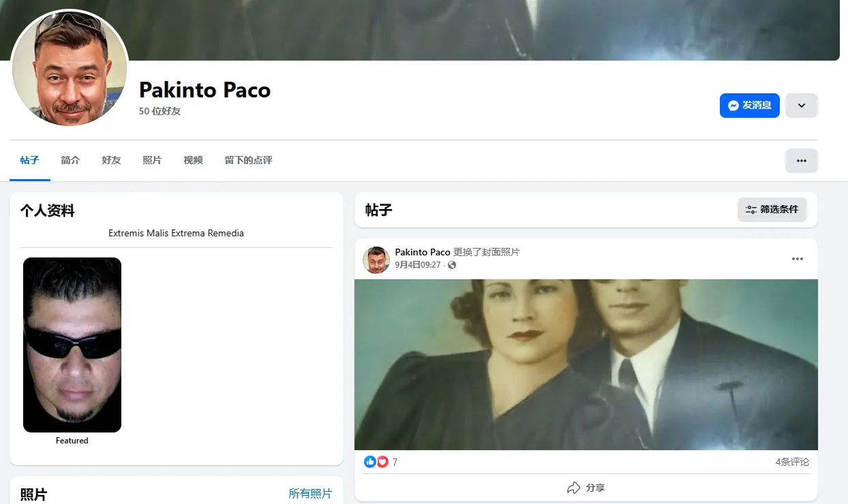Open the 4条评论 comments link
The height and width of the screenshot is (504, 848).
[792, 461]
